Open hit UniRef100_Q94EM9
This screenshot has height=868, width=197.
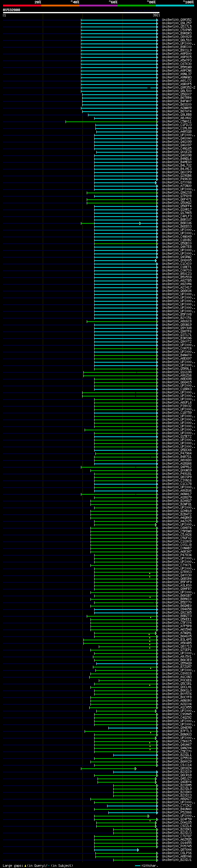(x=177, y=728)
